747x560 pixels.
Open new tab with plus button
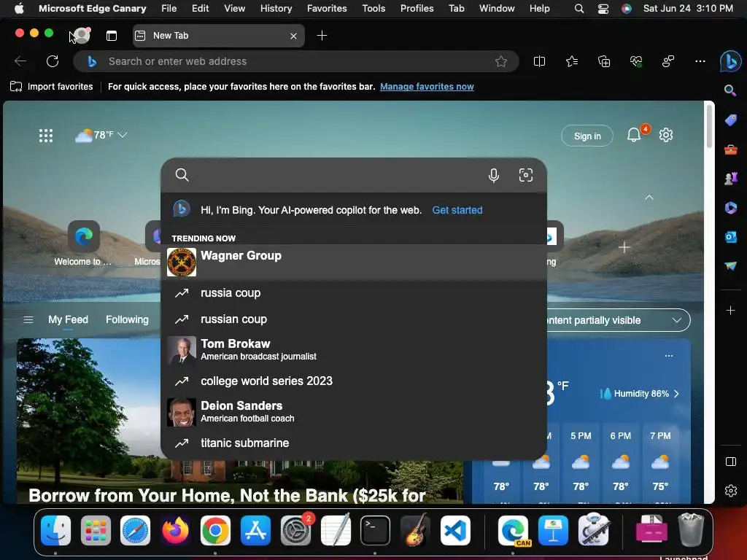pos(322,36)
